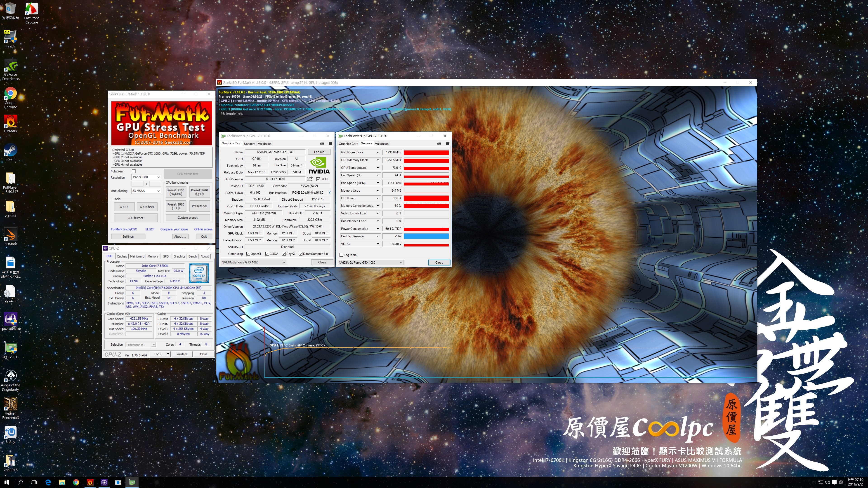Click the PerfCap Reason blue sensor bar
Screen dimensions: 868x488
426,236
